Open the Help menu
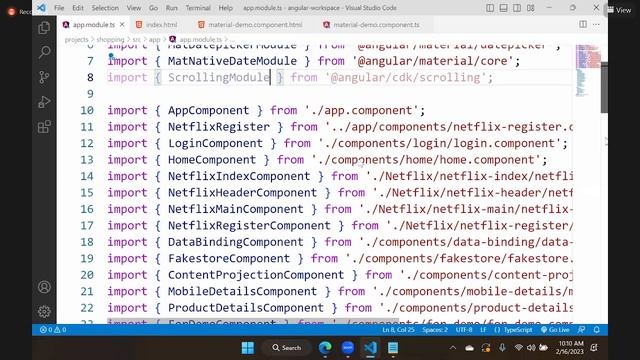Image resolution: width=640 pixels, height=360 pixels. tap(225, 8)
